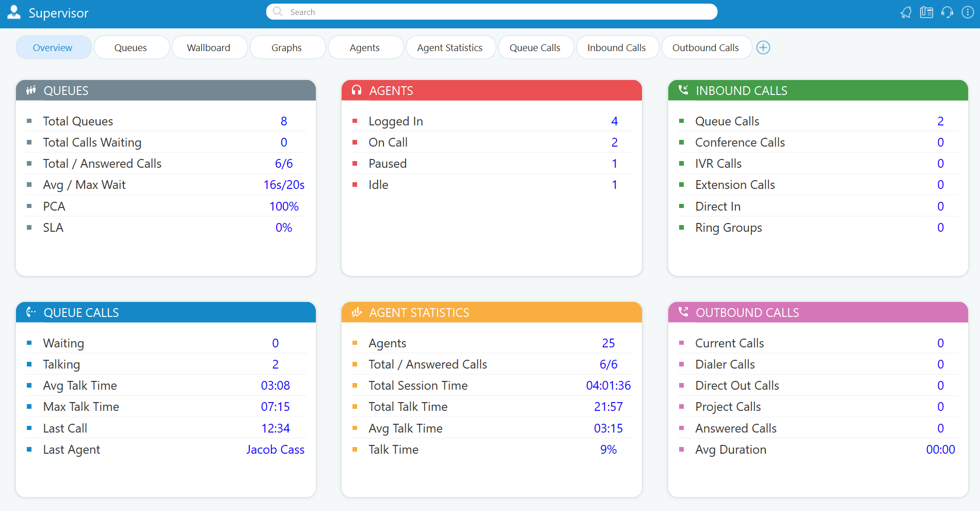Open the info icon in header
This screenshot has width=980, height=511.
pyautogui.click(x=968, y=12)
